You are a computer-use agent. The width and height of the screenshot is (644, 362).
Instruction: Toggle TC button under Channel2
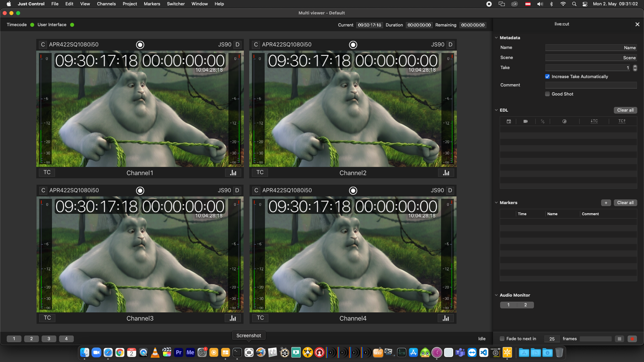(x=260, y=172)
